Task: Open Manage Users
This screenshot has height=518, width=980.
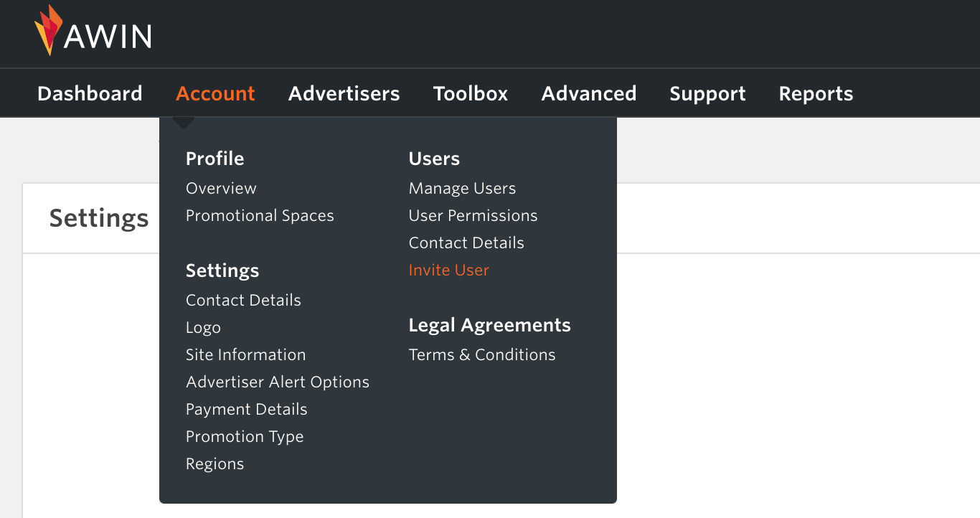Action: (x=462, y=188)
